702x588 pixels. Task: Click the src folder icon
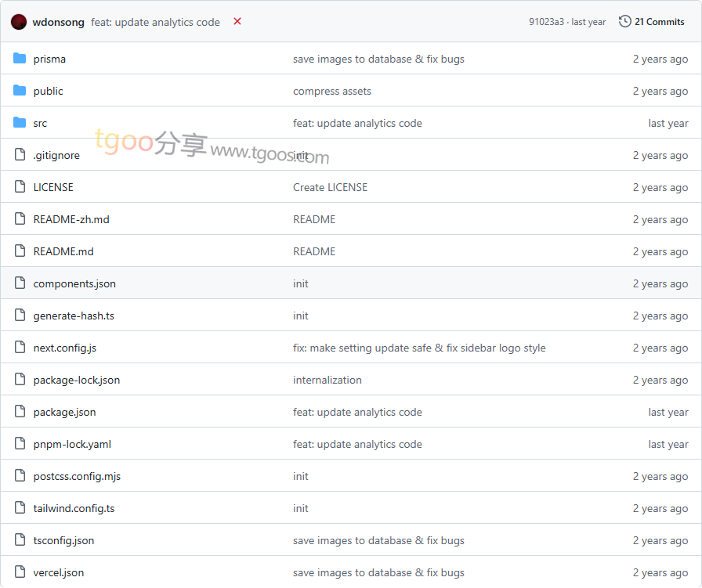point(20,123)
